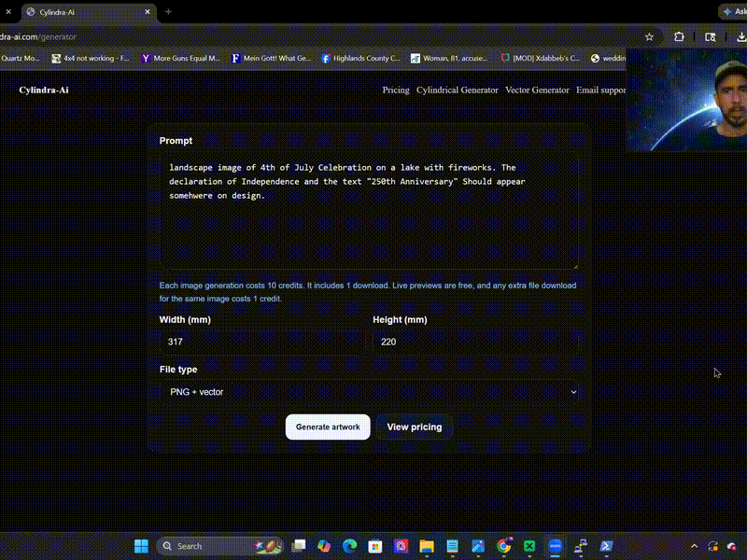Show hidden system tray icons
Screen dimensions: 747x560
(x=694, y=546)
